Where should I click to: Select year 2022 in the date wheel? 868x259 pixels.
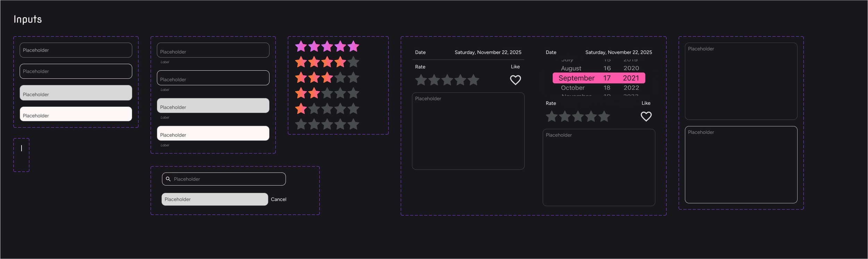pyautogui.click(x=631, y=88)
